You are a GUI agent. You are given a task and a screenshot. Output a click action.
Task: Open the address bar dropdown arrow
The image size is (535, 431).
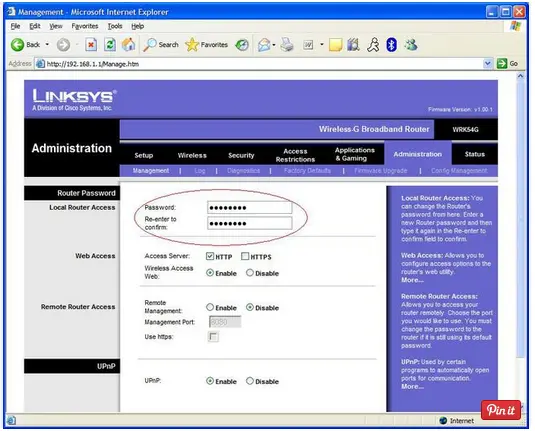(x=488, y=63)
